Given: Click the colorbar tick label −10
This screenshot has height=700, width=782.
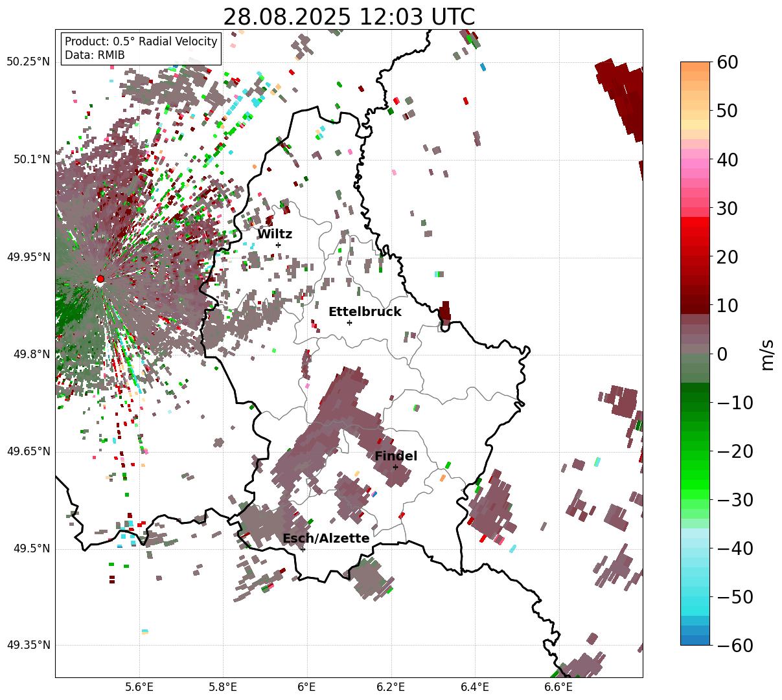Looking at the screenshot, I should click(735, 403).
